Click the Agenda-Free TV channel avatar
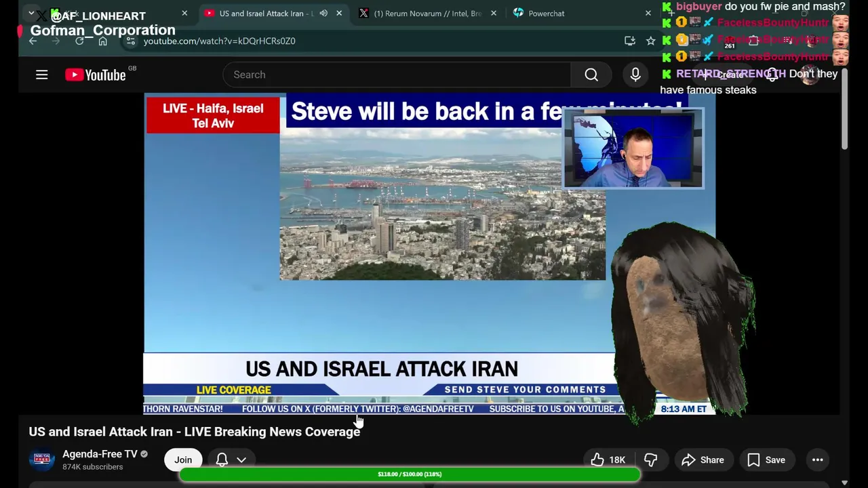This screenshot has width=868, height=488. pos(41,460)
